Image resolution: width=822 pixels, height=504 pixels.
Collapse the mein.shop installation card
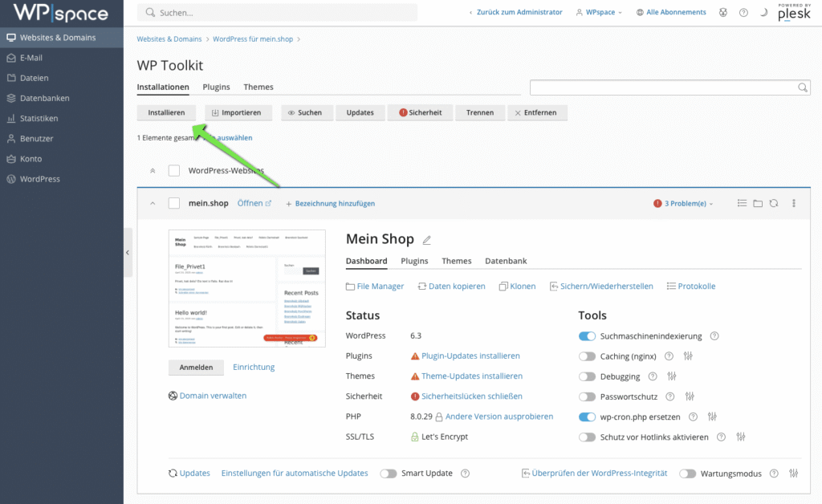[153, 203]
